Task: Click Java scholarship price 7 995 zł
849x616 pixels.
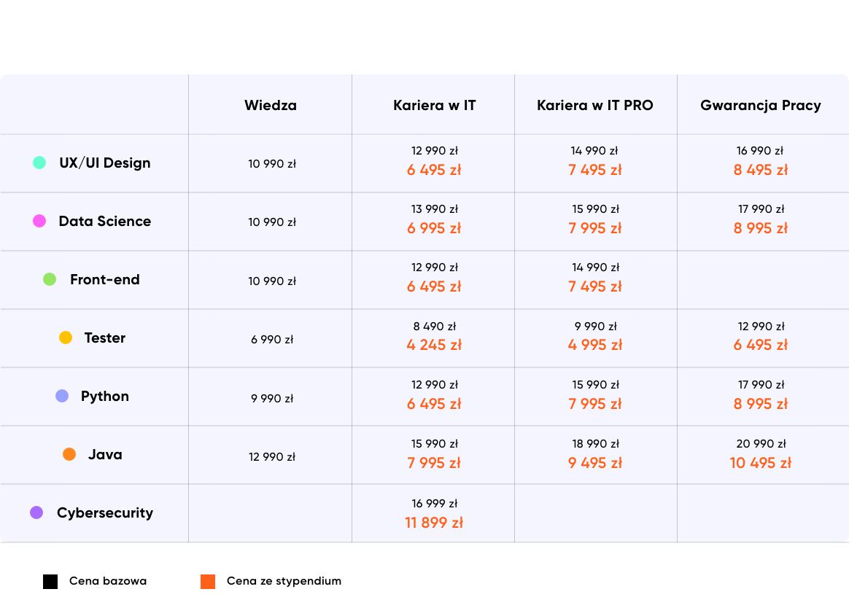Action: (434, 464)
